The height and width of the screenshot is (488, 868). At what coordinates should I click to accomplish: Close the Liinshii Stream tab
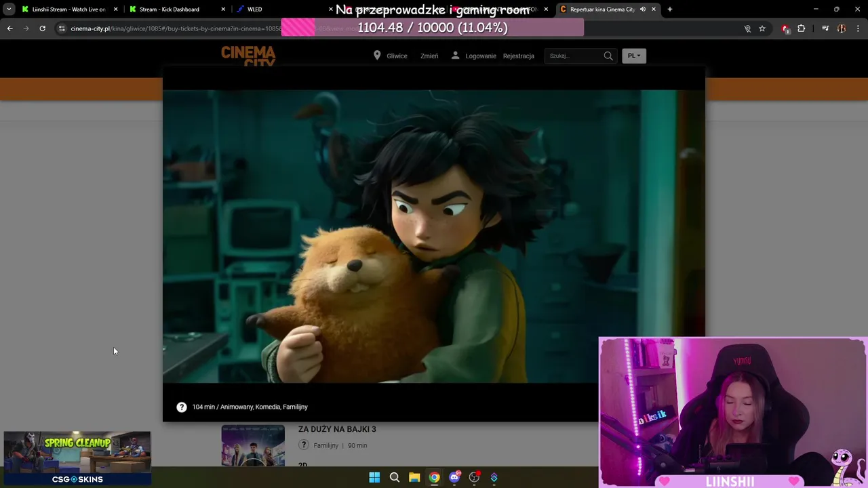[x=116, y=9]
